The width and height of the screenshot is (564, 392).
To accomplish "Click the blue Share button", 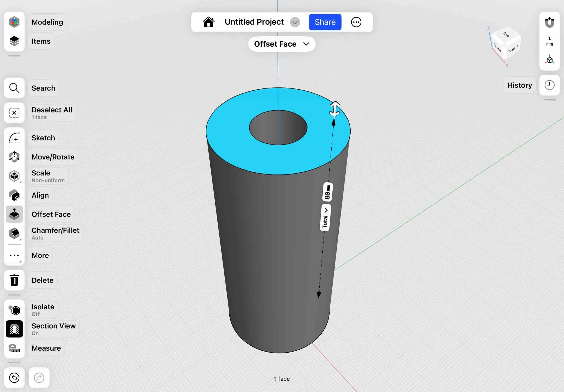I will click(325, 22).
